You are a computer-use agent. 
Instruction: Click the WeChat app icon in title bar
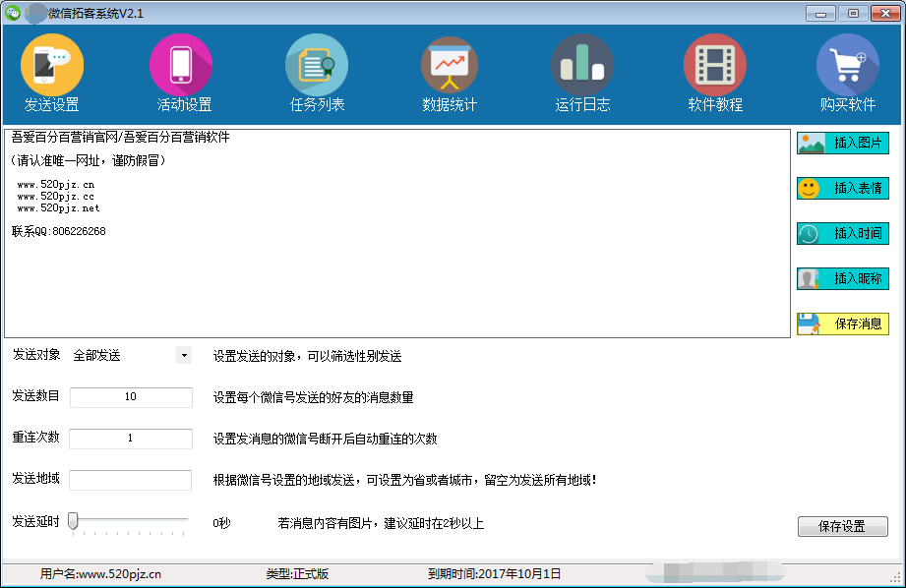(x=13, y=13)
